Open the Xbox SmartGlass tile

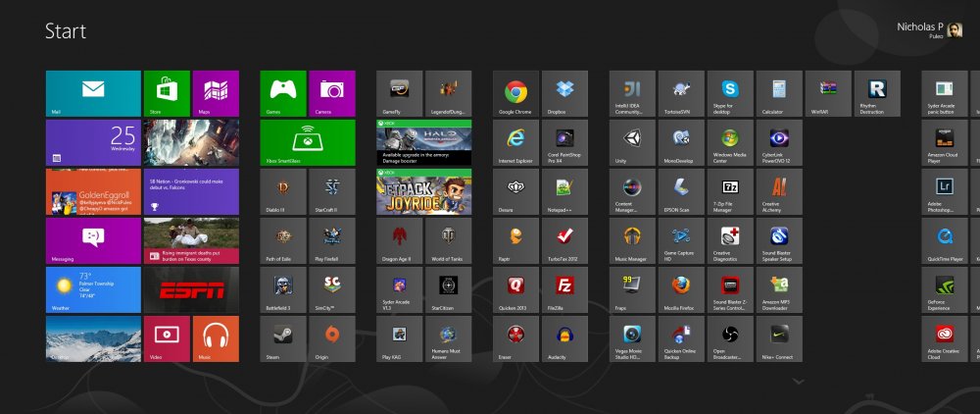[x=308, y=142]
